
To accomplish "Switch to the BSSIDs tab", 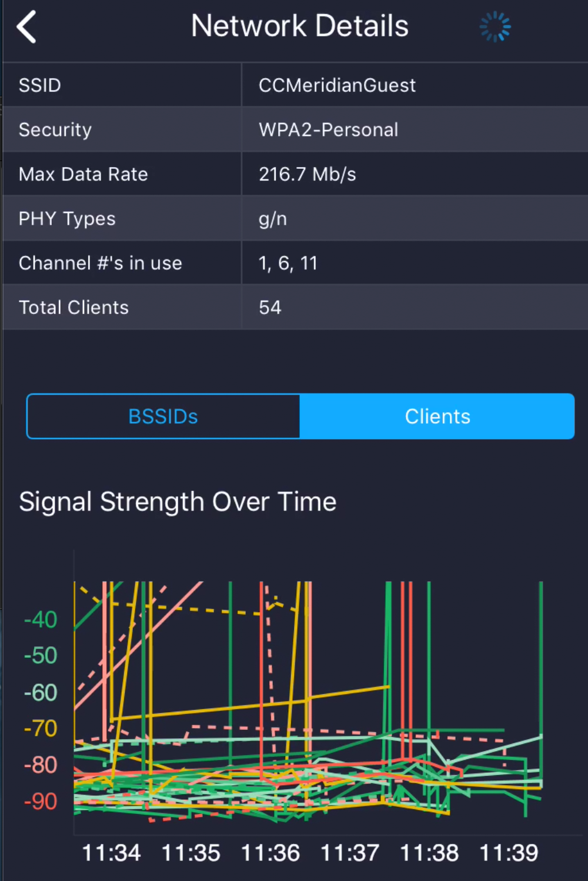I will coord(163,416).
